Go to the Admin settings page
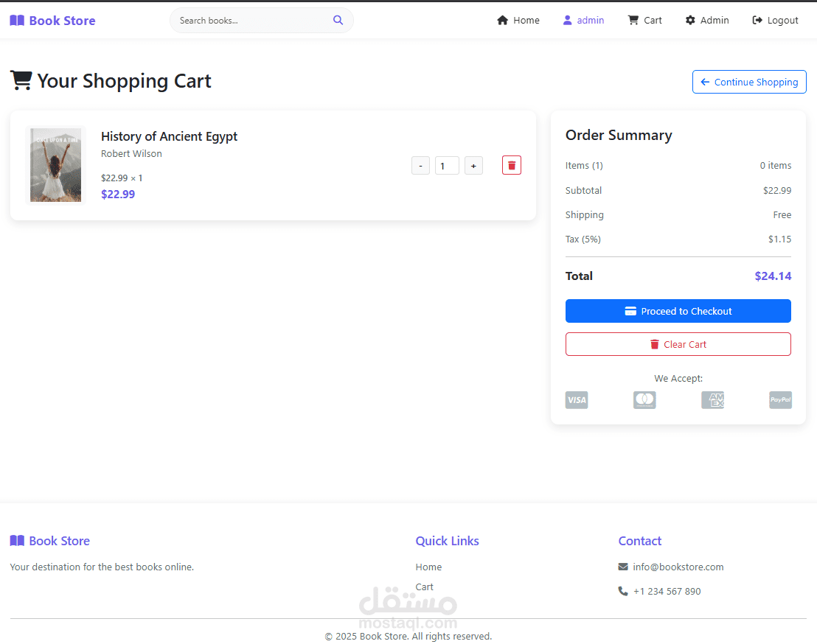Viewport: 817px width, 644px height. pyautogui.click(x=707, y=21)
